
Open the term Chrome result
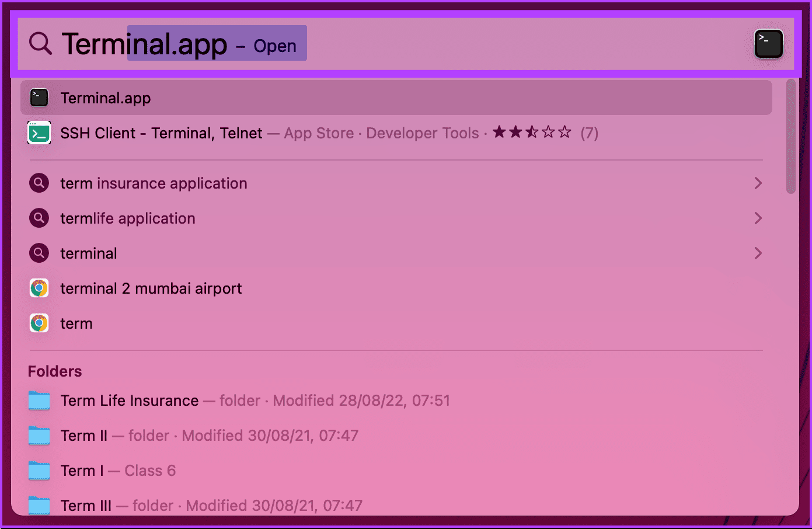[x=76, y=323]
